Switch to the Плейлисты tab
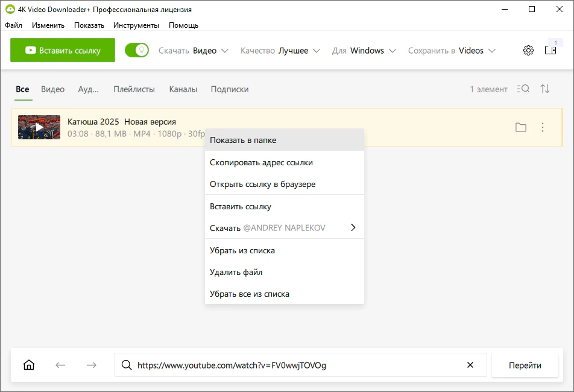Viewport: 574px width, 392px height. tap(134, 89)
